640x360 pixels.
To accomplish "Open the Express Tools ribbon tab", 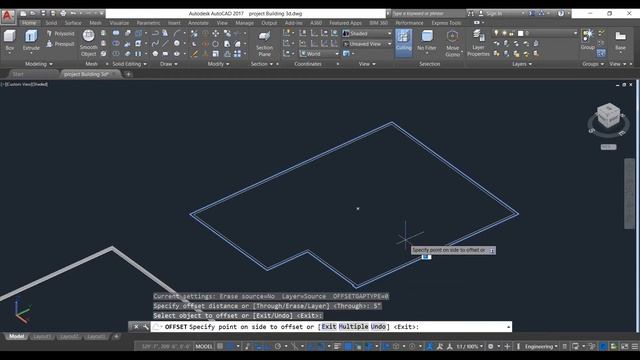I will (446, 23).
